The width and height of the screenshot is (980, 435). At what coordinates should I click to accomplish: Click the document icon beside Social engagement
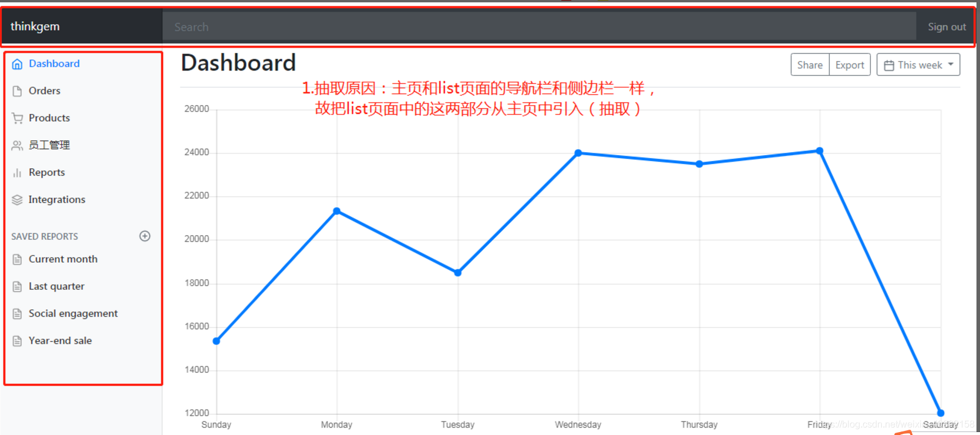pos(17,314)
